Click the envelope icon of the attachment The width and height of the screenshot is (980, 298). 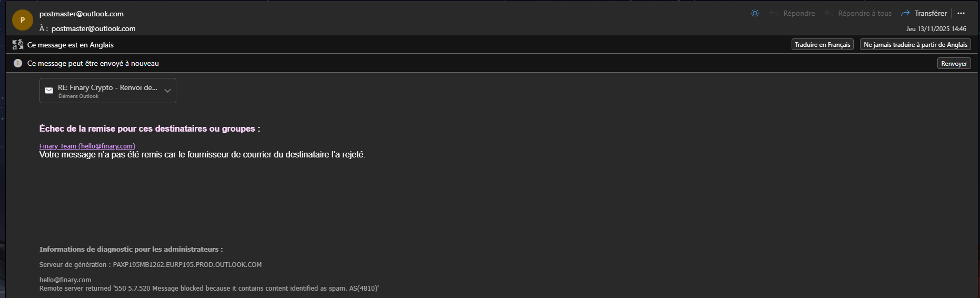pyautogui.click(x=49, y=91)
